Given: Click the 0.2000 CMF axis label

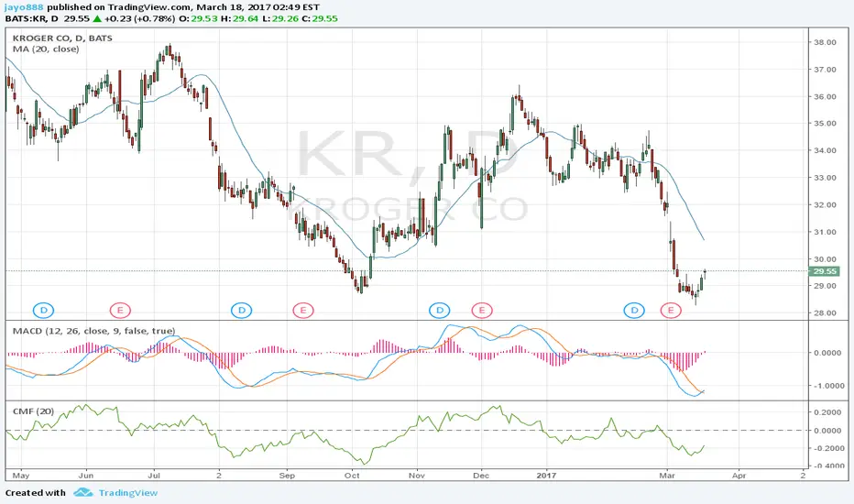Looking at the screenshot, I should click(827, 412).
